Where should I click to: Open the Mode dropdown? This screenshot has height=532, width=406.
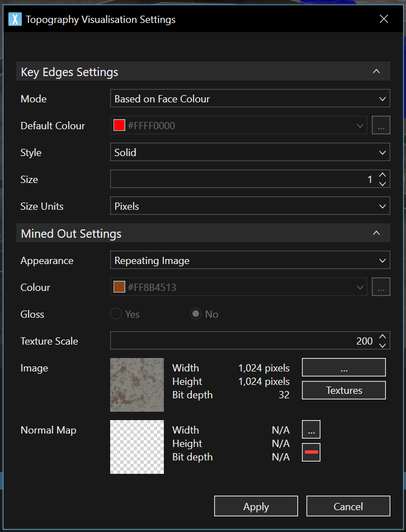point(249,99)
